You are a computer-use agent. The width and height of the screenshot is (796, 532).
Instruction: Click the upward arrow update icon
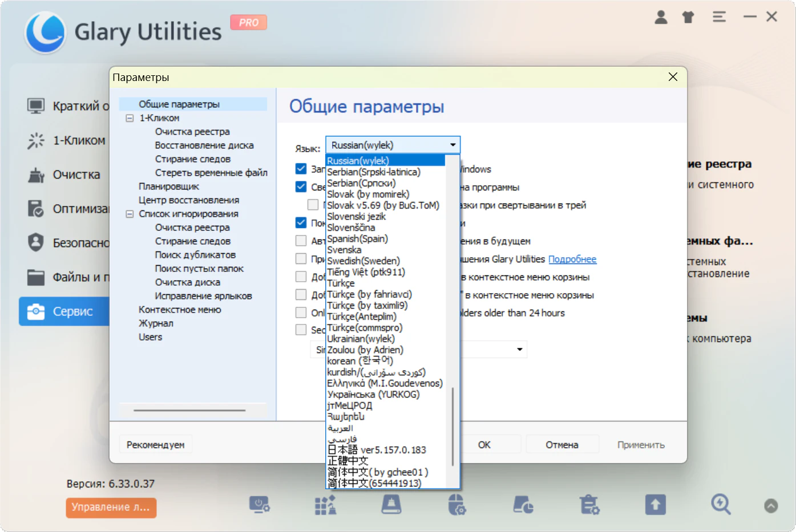click(656, 505)
